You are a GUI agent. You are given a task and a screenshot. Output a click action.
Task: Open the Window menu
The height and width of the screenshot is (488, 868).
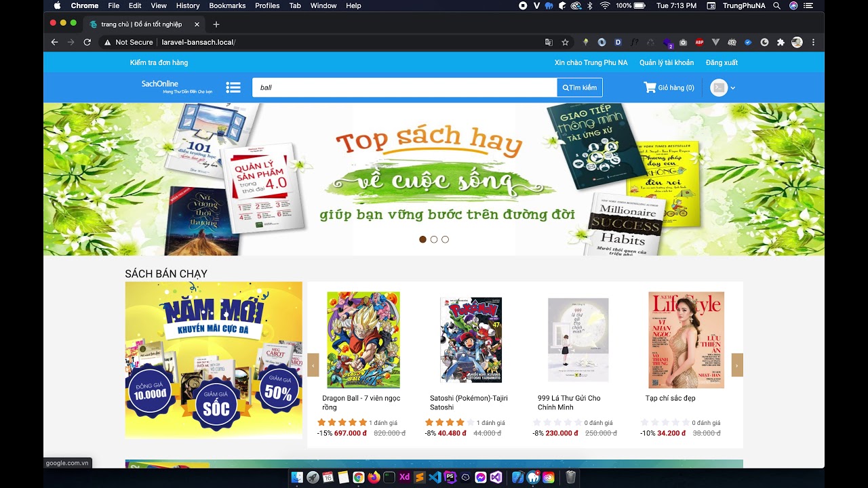click(323, 5)
